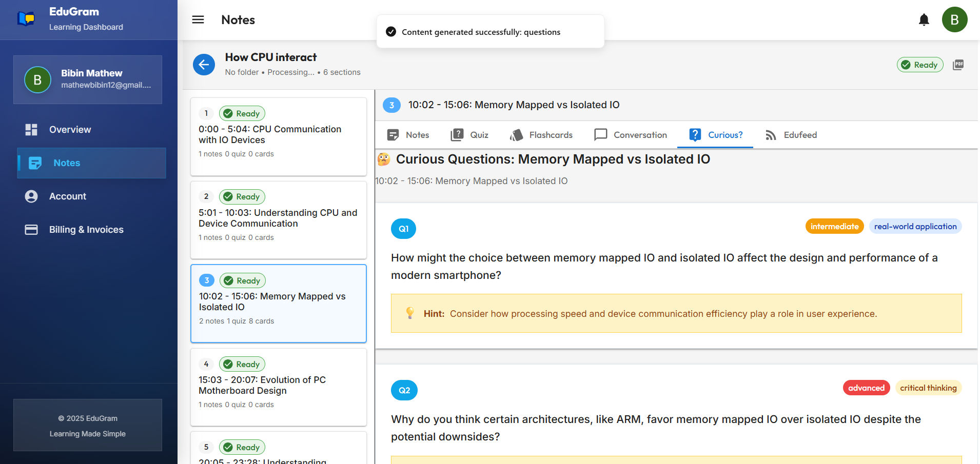This screenshot has width=980, height=464.
Task: Open Billing & Invoices via its card icon
Action: click(x=31, y=229)
